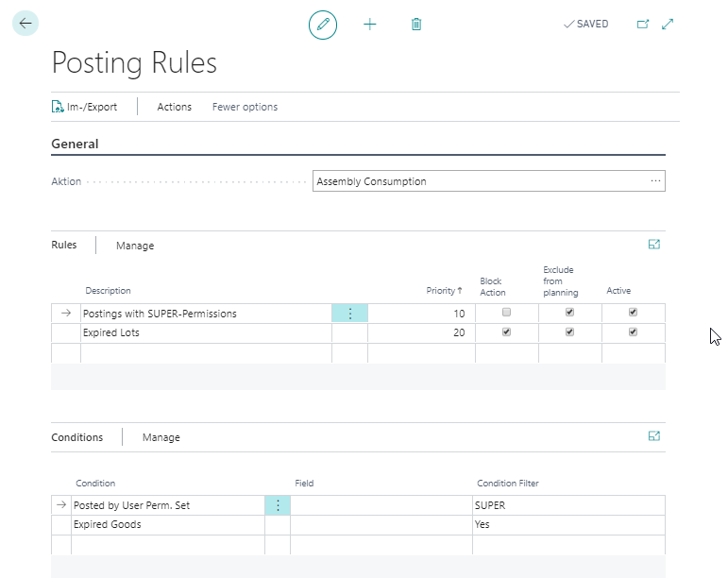Sort by Priority column header
This screenshot has width=728, height=578.
point(444,291)
